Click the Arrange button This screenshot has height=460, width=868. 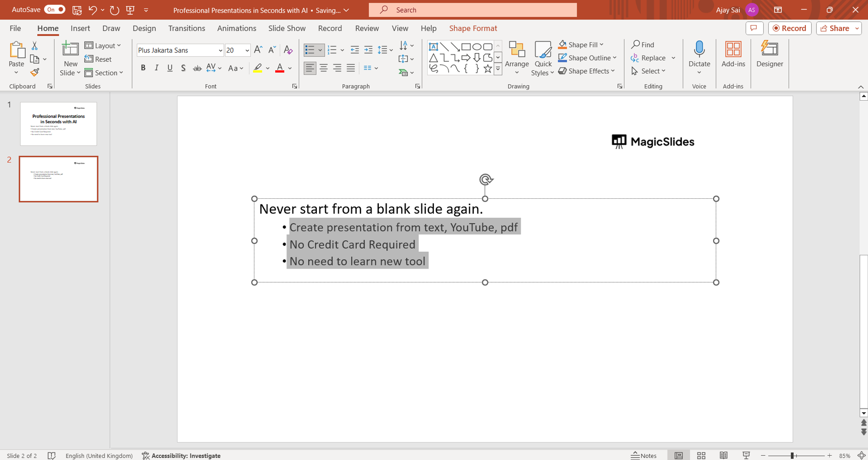click(517, 58)
